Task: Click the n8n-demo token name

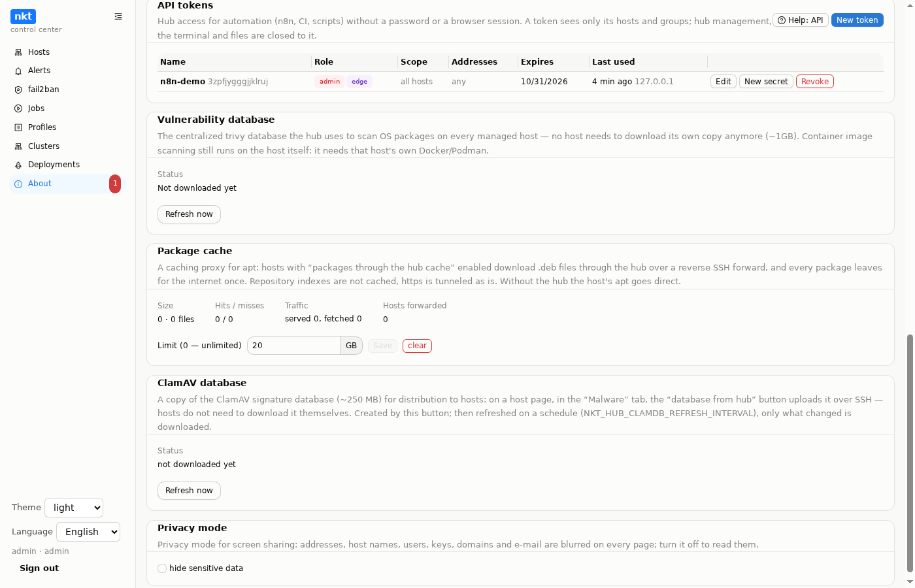Action: (182, 82)
